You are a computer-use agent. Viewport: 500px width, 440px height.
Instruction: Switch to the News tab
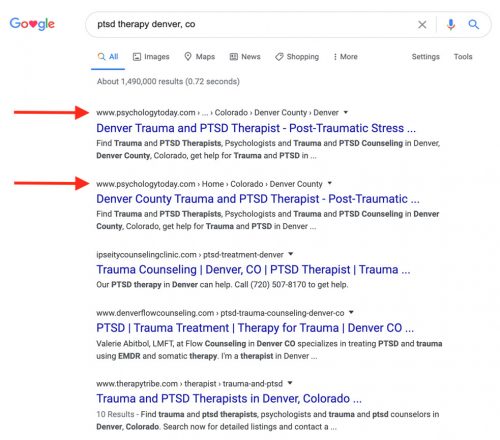[245, 57]
